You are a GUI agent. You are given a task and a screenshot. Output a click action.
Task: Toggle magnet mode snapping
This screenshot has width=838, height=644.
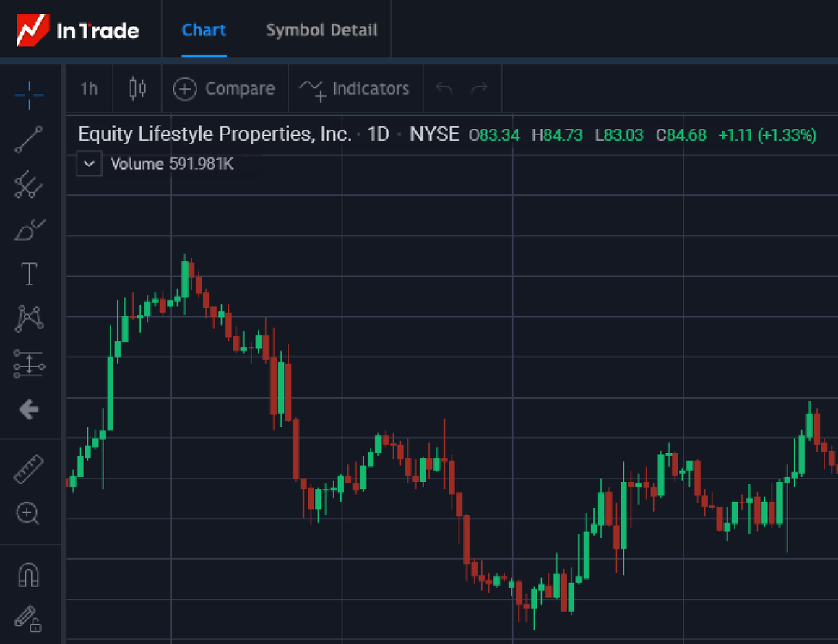pyautogui.click(x=28, y=575)
